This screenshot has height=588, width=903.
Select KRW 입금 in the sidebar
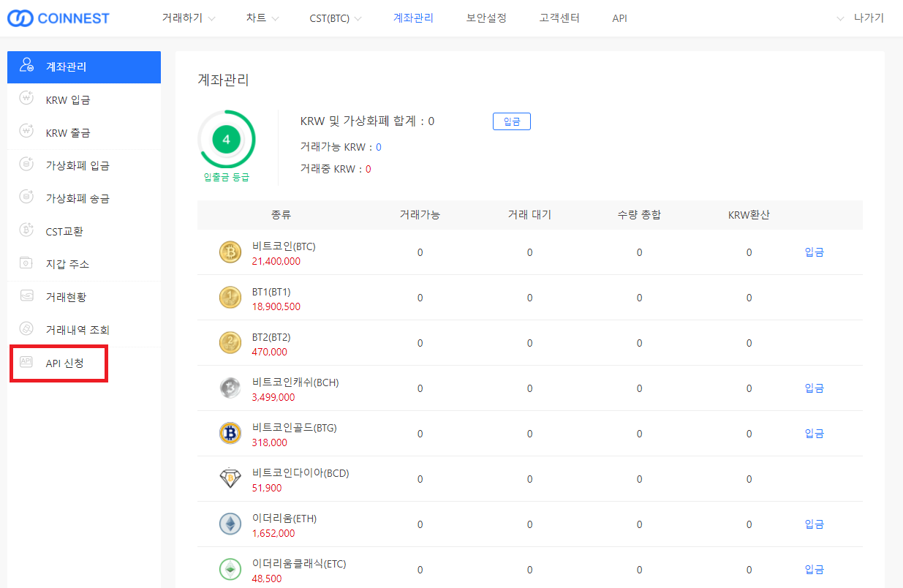click(84, 99)
